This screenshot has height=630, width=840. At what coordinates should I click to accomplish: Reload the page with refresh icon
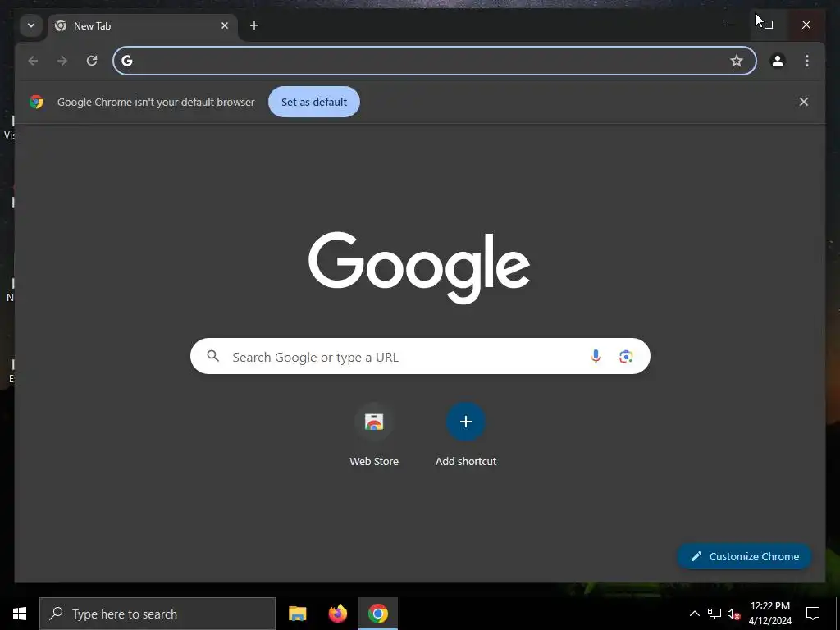pyautogui.click(x=92, y=61)
